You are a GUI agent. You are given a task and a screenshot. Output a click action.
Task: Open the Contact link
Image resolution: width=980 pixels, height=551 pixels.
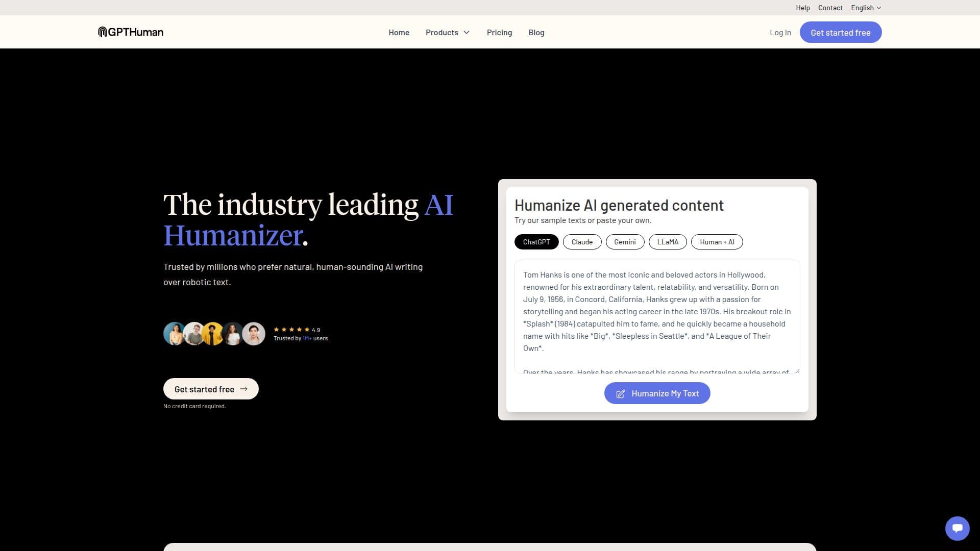point(830,8)
